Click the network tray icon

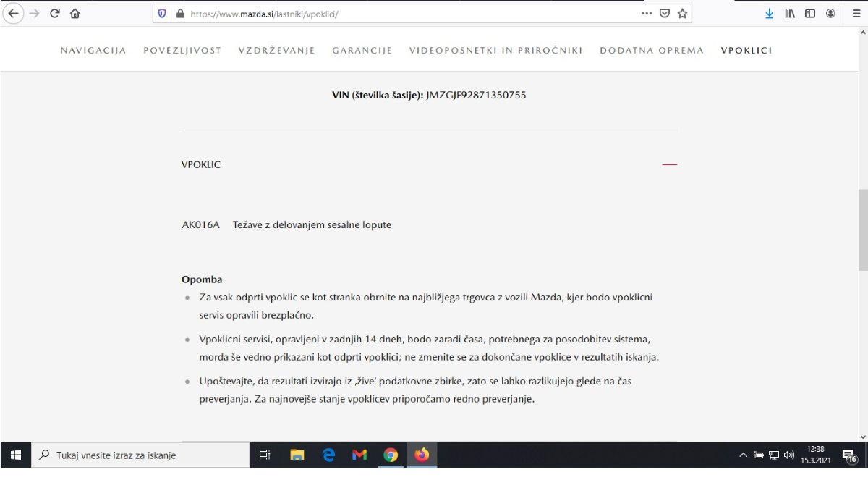click(x=774, y=455)
